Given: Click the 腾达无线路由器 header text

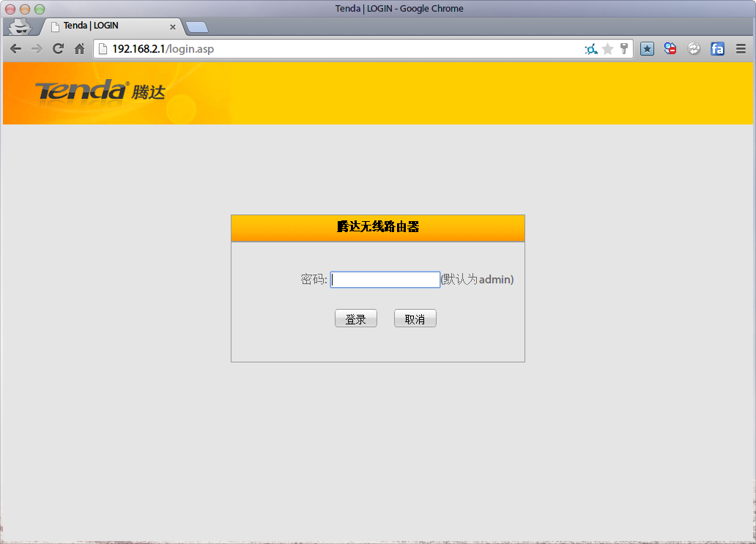Looking at the screenshot, I should tap(378, 226).
